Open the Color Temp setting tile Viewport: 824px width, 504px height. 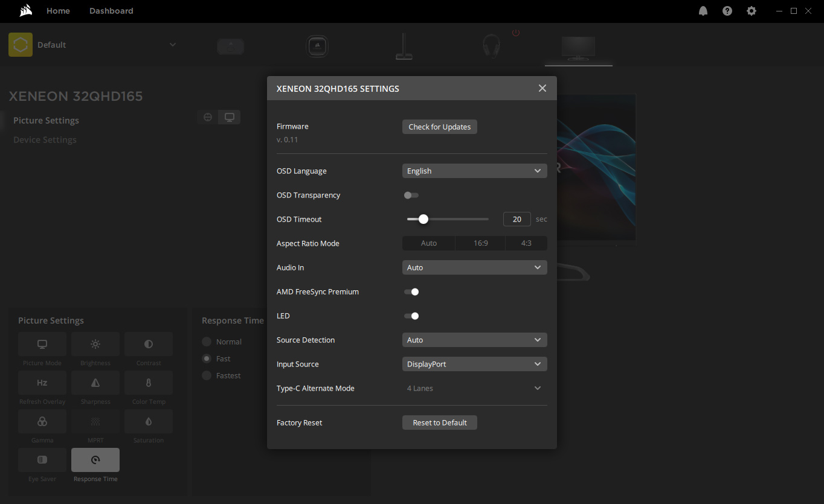(149, 383)
